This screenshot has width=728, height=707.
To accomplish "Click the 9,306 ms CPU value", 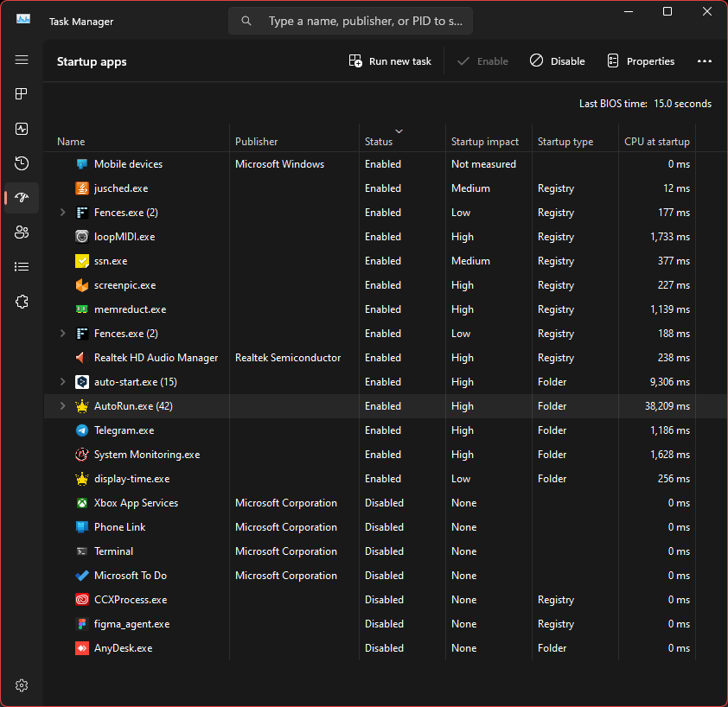I will (x=669, y=381).
